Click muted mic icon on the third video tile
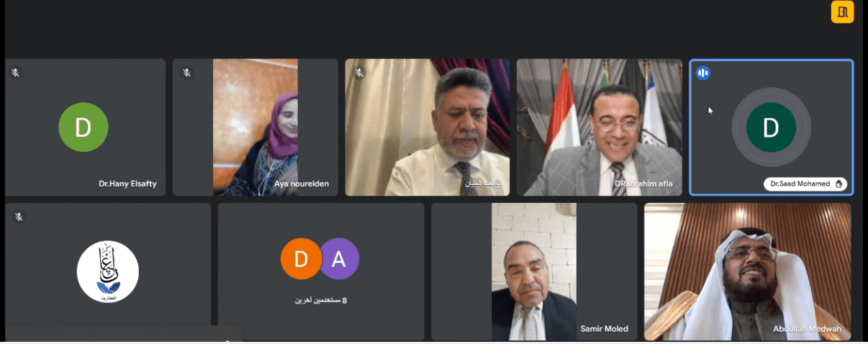Image resolution: width=868 pixels, height=344 pixels. (359, 73)
